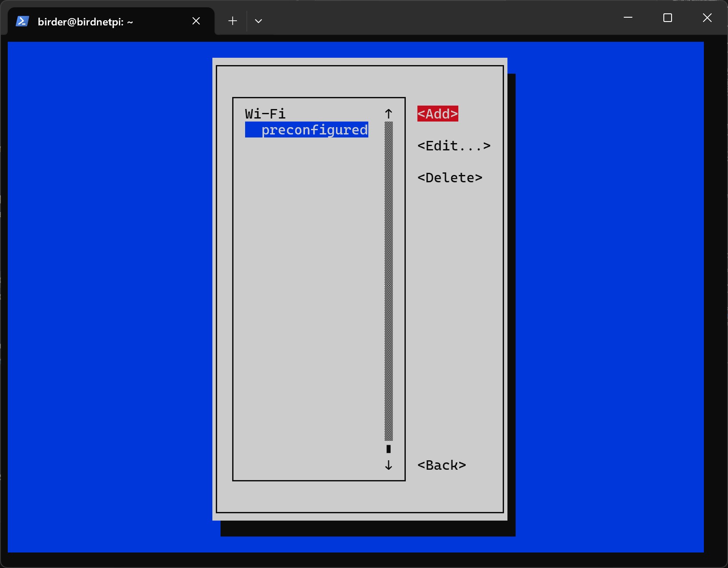Click the scroll down arrow in connection list

pos(389,465)
